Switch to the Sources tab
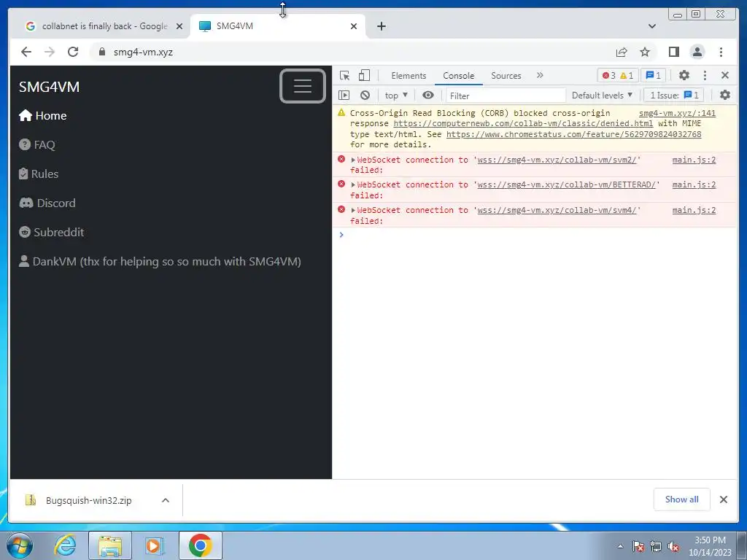This screenshot has height=560, width=747. pos(506,76)
